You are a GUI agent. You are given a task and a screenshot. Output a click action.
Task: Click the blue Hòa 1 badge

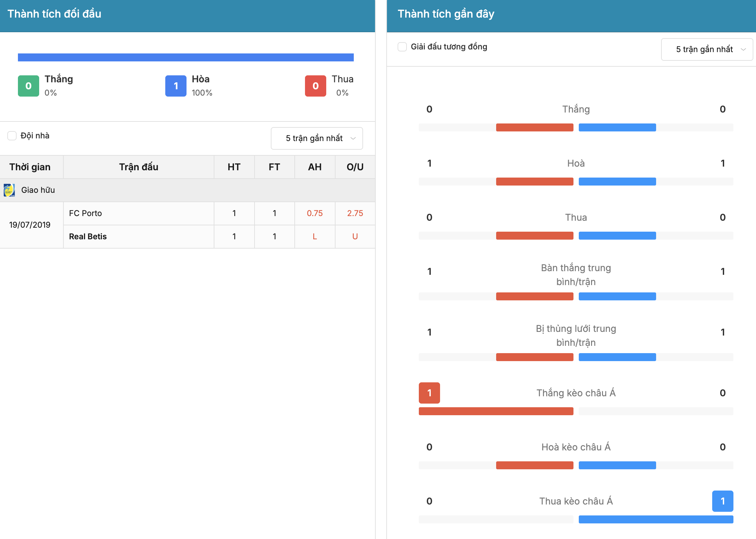point(176,86)
